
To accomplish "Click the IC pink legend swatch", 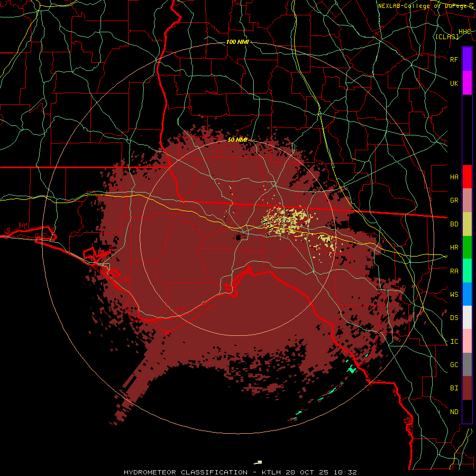I will pyautogui.click(x=467, y=341).
